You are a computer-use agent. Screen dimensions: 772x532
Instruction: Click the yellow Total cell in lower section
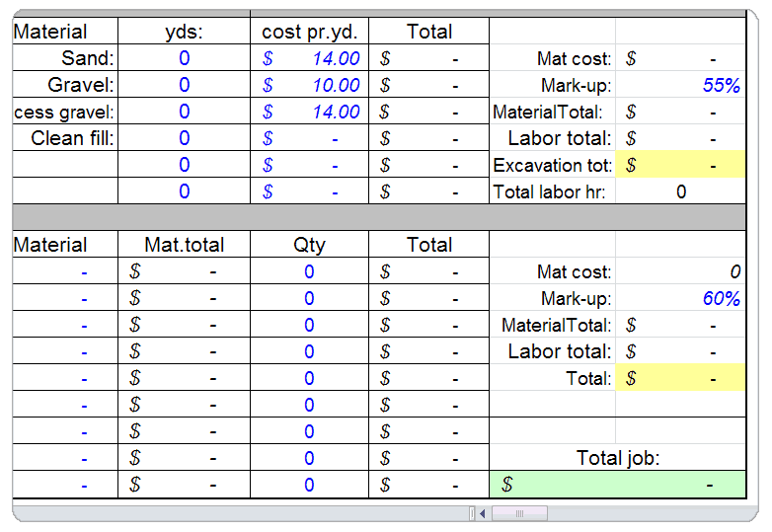[680, 378]
